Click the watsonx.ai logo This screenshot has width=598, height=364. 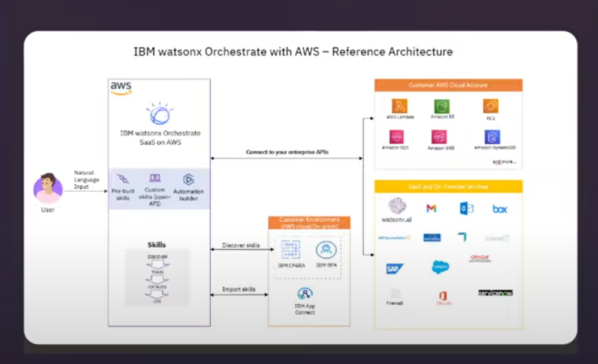point(397,206)
